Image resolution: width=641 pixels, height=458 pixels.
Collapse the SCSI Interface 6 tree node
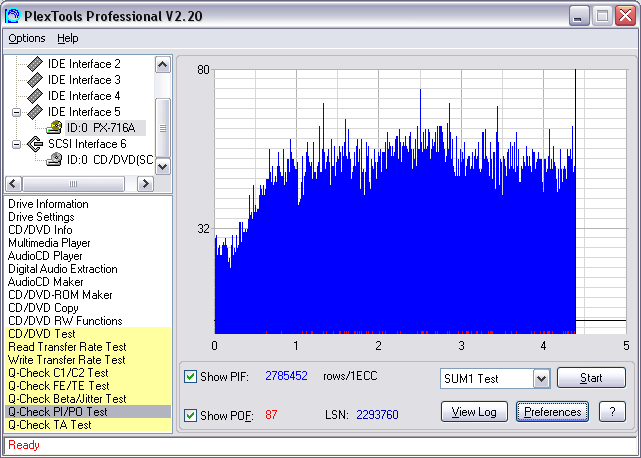tap(16, 144)
